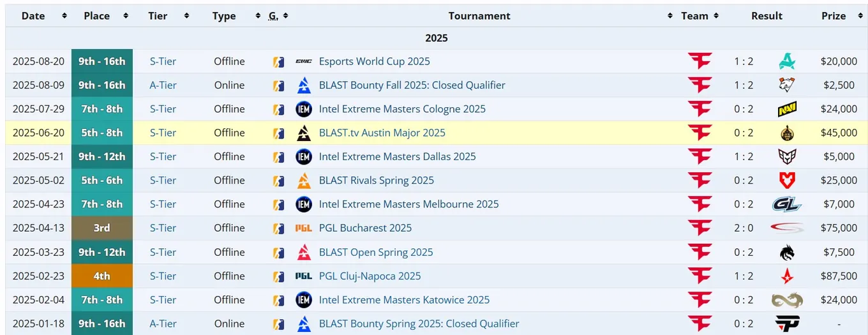
Task: Open Intel Extreme Masters Melbourne 2025 link
Action: click(x=408, y=204)
